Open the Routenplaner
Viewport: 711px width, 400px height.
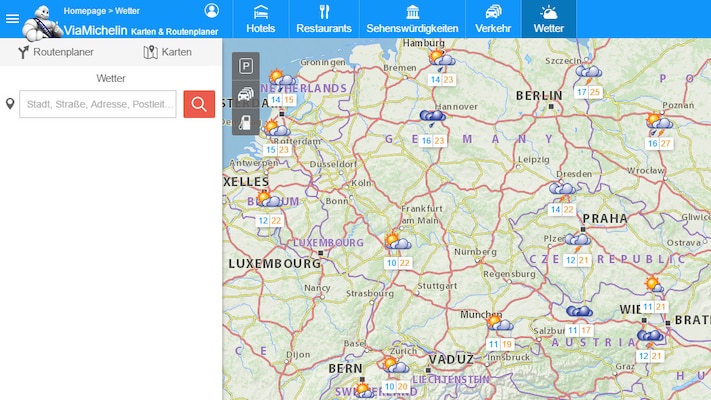point(56,52)
